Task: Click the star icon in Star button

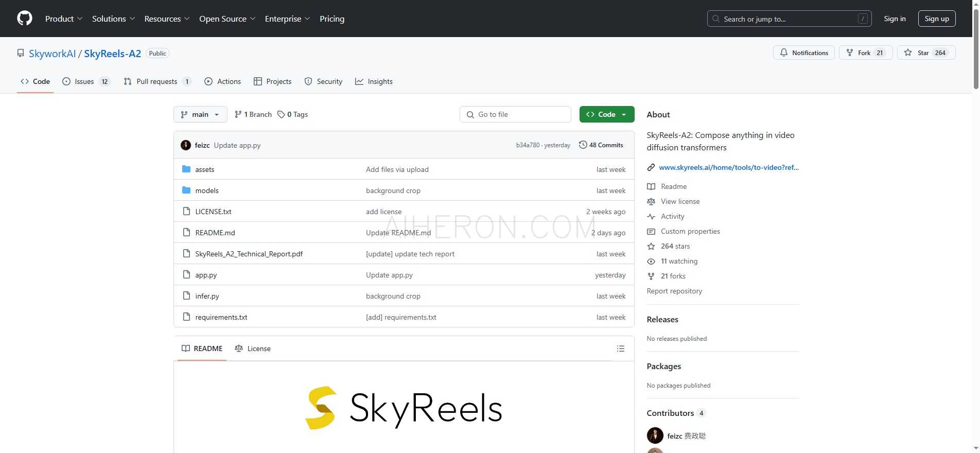Action: click(908, 53)
